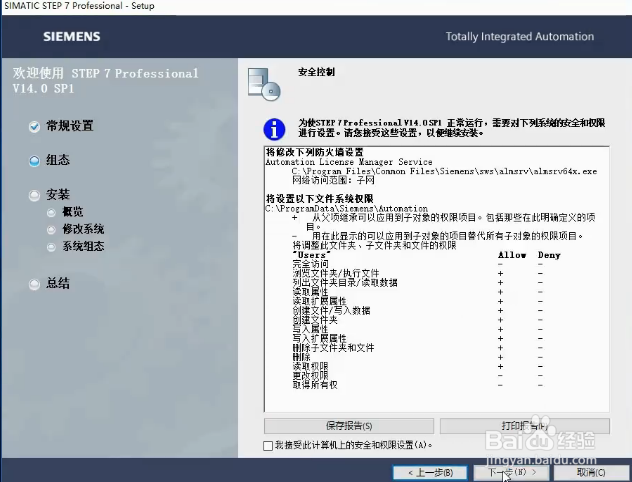Click the C:\ProgramData\Siemens\Automation path
The width and height of the screenshot is (632, 482).
coord(347,209)
